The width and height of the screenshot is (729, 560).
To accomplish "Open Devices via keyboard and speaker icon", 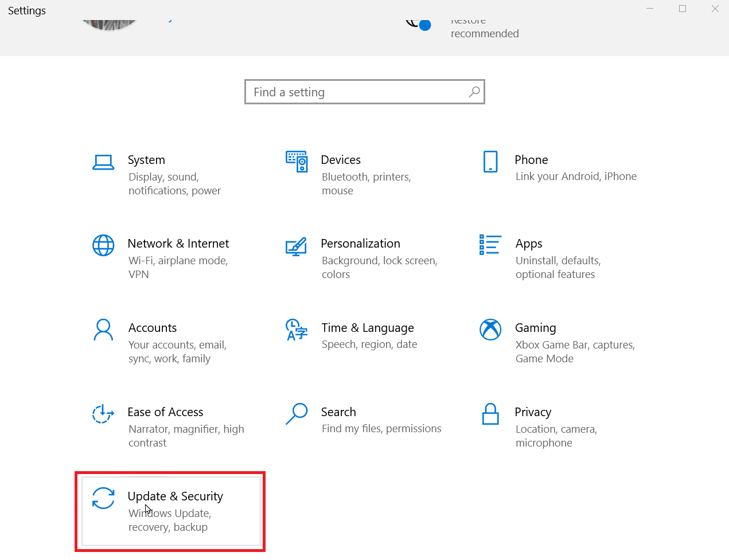I will [x=297, y=162].
